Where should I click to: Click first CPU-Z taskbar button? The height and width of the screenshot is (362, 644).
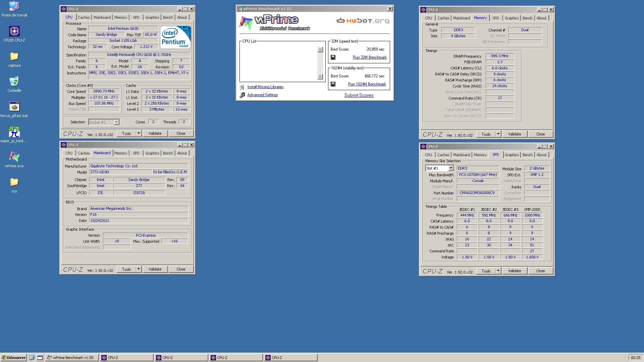126,358
